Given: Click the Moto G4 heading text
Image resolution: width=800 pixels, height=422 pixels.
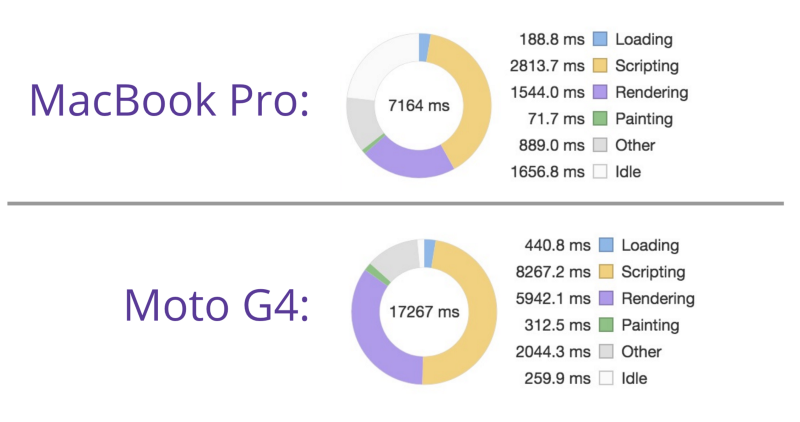Looking at the screenshot, I should point(216,305).
